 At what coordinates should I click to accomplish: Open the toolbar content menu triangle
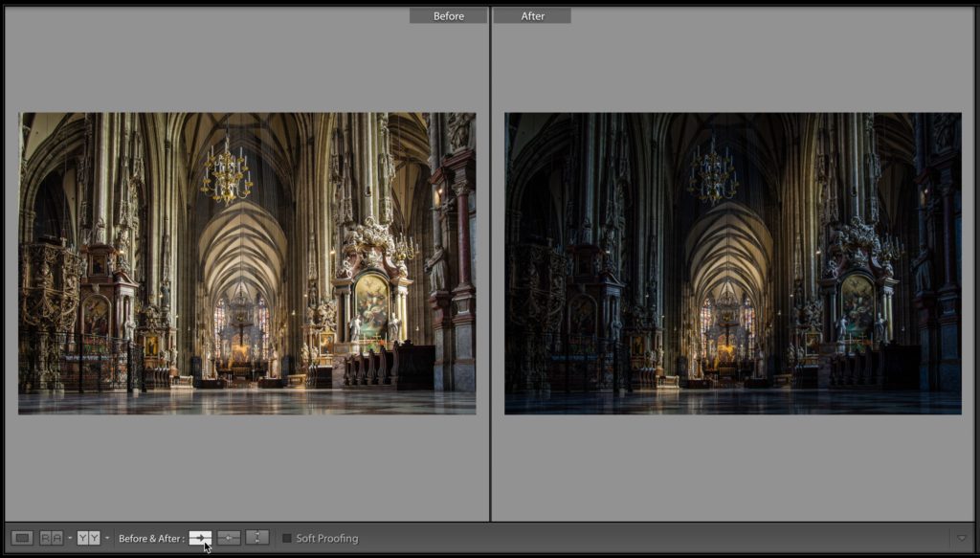point(962,538)
